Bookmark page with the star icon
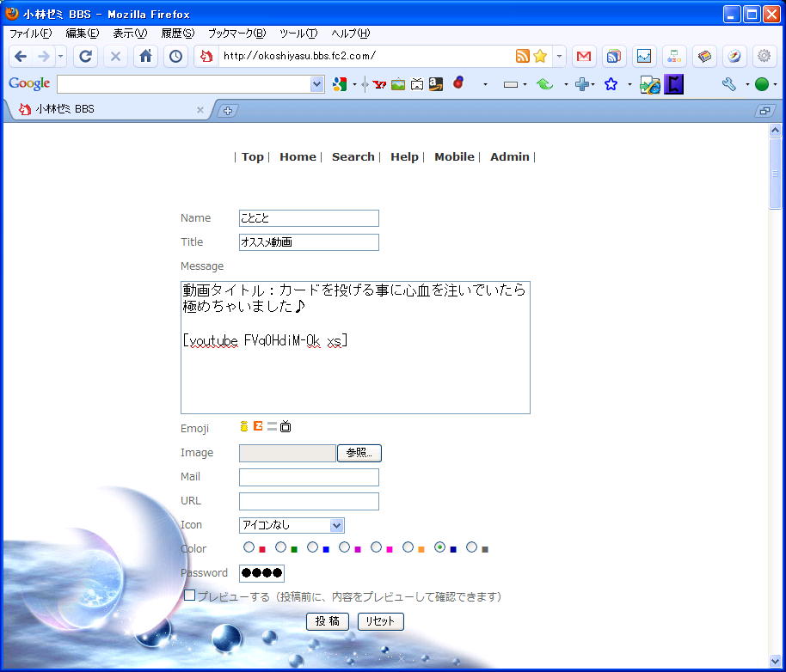Image resolution: width=786 pixels, height=672 pixels. click(540, 57)
